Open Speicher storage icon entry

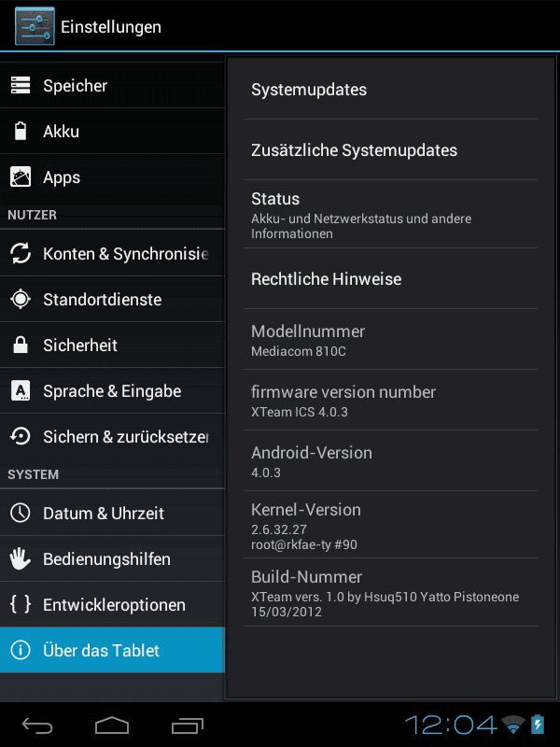21,85
